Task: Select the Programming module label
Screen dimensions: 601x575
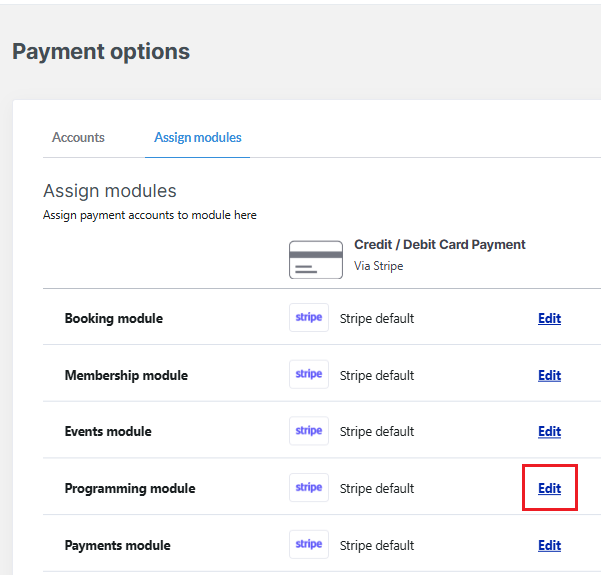Action: coord(130,488)
